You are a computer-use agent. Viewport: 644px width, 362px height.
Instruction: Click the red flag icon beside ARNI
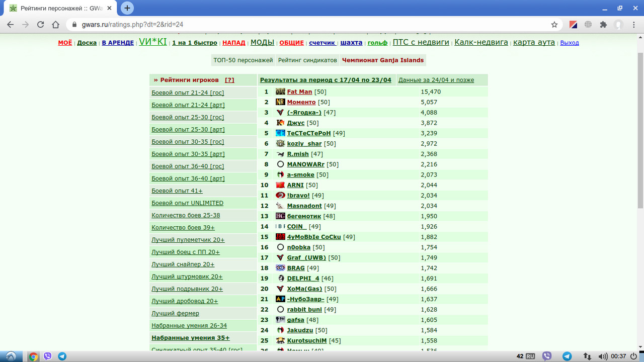280,185
